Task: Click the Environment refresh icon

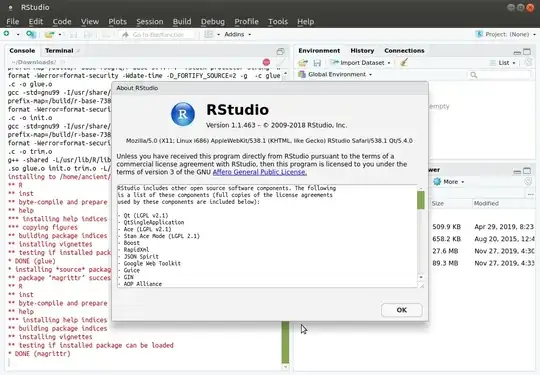Action: (x=528, y=63)
